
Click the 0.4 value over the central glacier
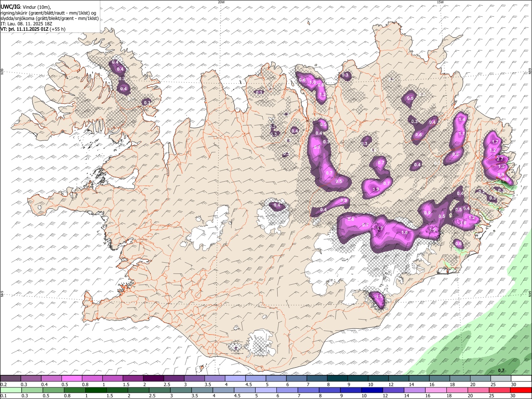(277, 205)
